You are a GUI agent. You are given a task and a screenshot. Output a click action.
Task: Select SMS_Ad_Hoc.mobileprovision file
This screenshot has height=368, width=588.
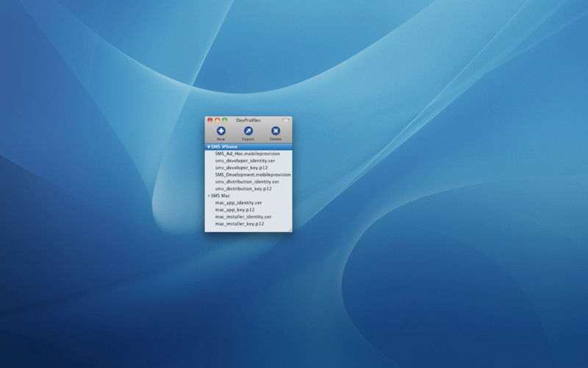tap(248, 154)
